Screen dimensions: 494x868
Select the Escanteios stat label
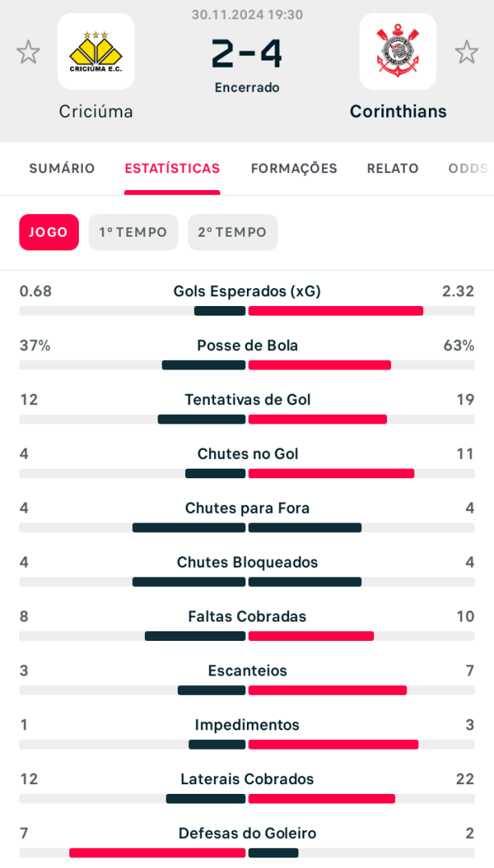247,671
